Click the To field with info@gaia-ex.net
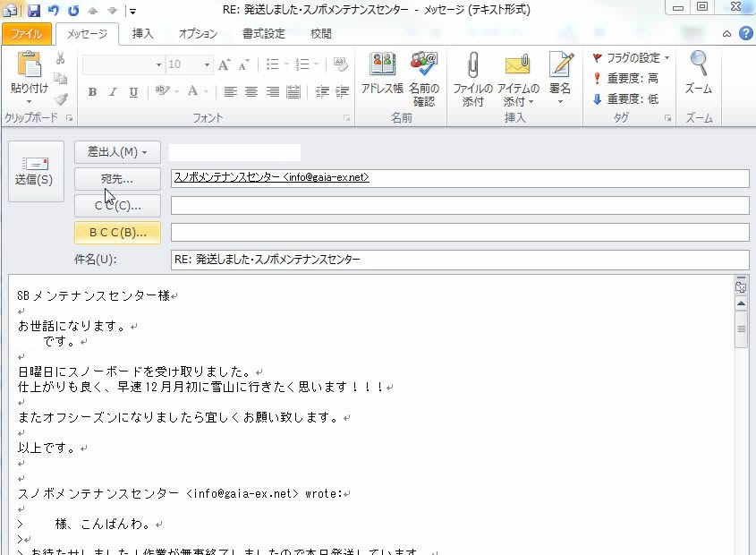This screenshot has height=555, width=756. tap(460, 178)
